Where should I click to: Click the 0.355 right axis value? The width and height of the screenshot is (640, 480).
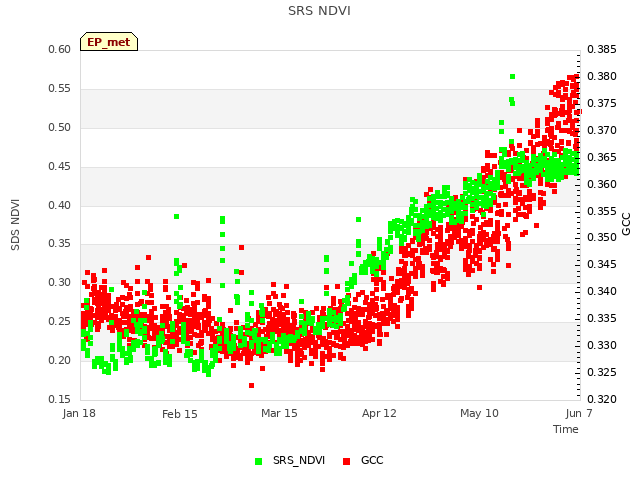coord(602,211)
